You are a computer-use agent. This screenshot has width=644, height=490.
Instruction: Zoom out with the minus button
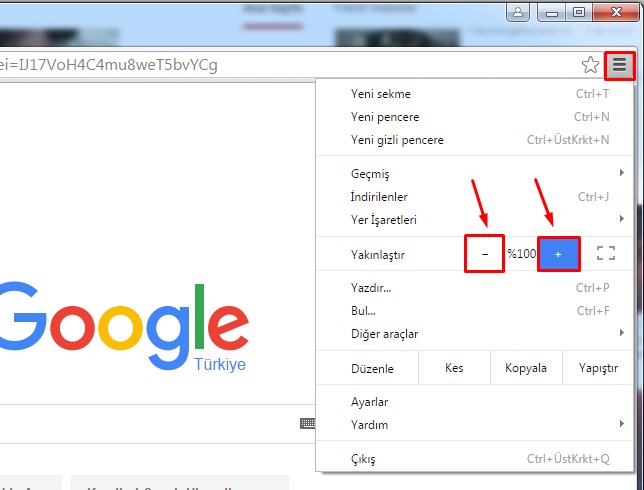tap(485, 254)
